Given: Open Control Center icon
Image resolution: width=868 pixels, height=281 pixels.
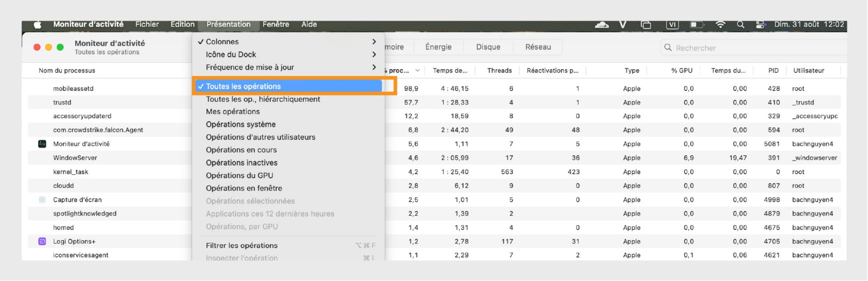Looking at the screenshot, I should pos(761,24).
